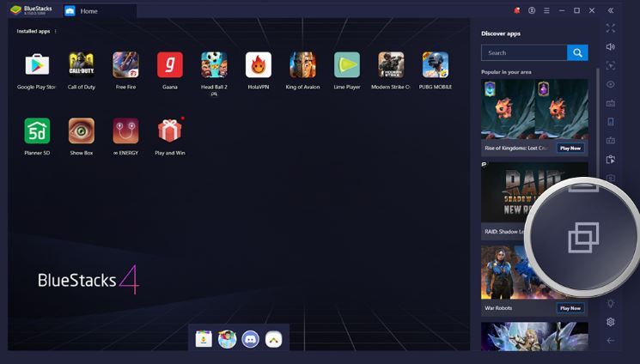The width and height of the screenshot is (640, 364).
Task: Open the Google Play Store app
Action: 37,65
